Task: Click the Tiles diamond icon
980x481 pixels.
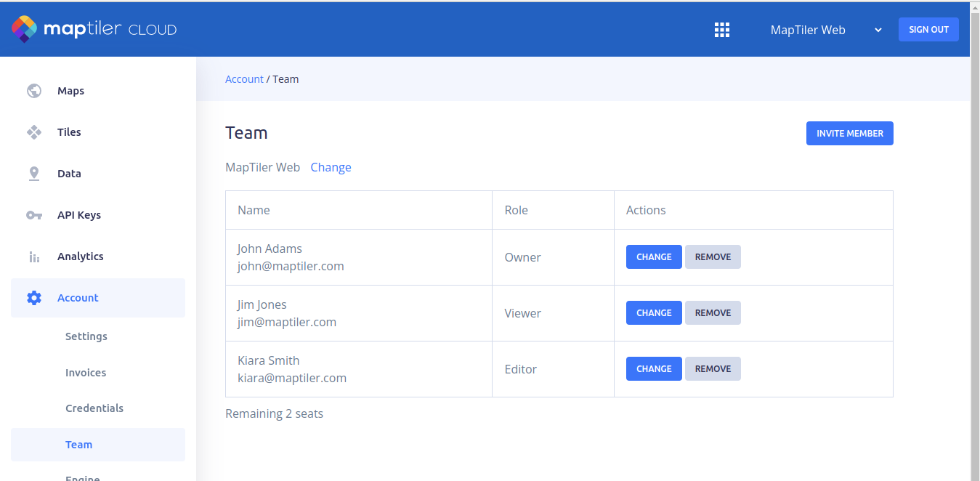Action: coord(34,132)
